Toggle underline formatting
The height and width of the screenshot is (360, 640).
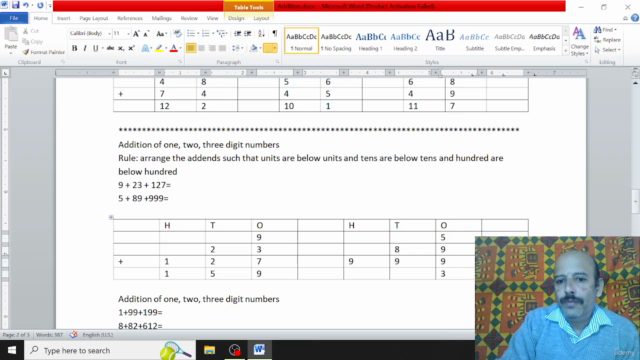pyautogui.click(x=96, y=48)
